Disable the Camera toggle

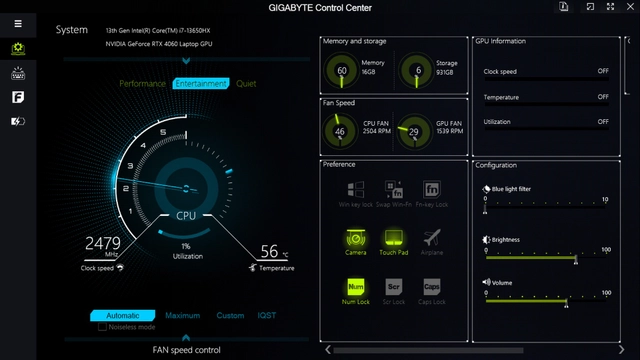356,238
